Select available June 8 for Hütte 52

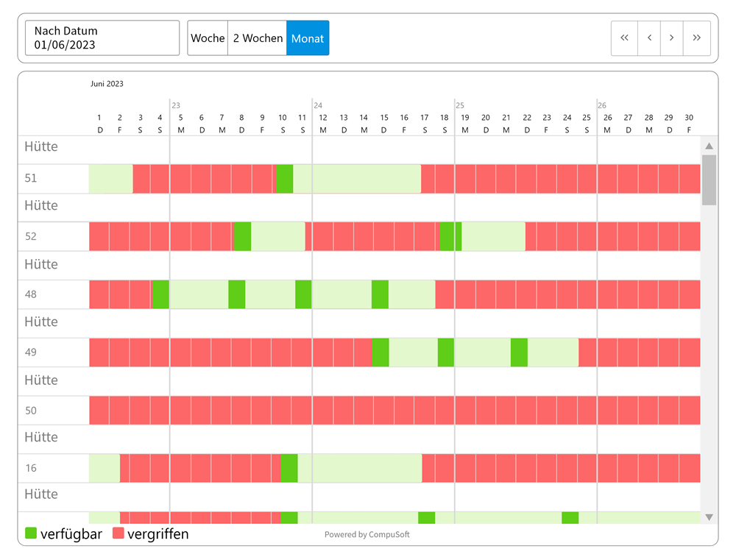[242, 236]
